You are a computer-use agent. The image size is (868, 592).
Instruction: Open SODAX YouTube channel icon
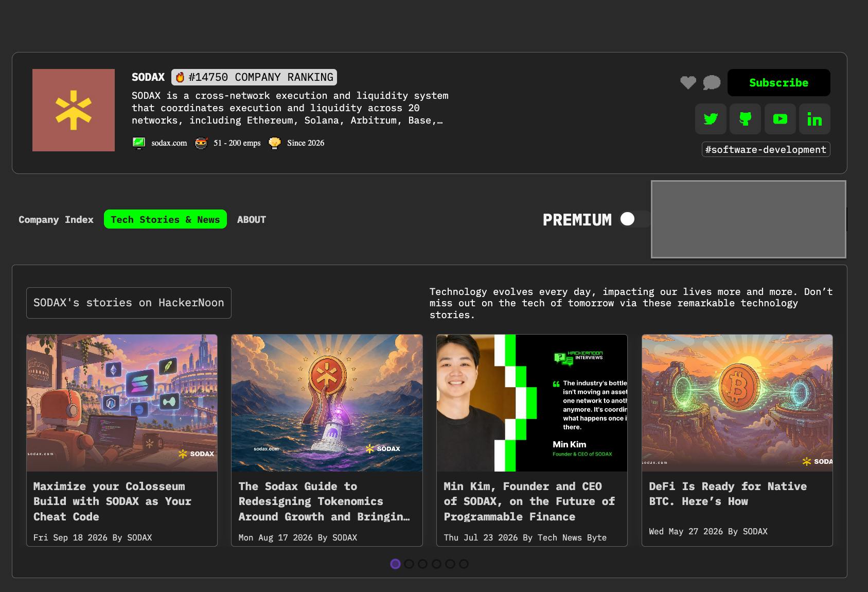pos(780,119)
